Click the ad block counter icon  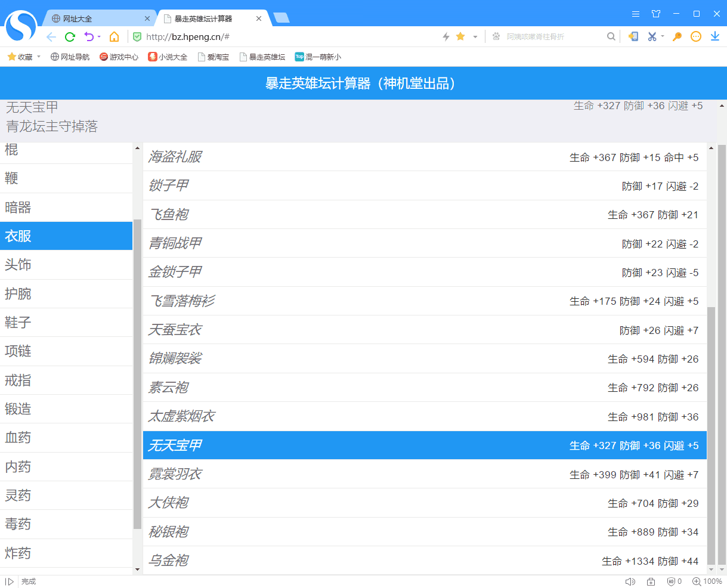(674, 581)
